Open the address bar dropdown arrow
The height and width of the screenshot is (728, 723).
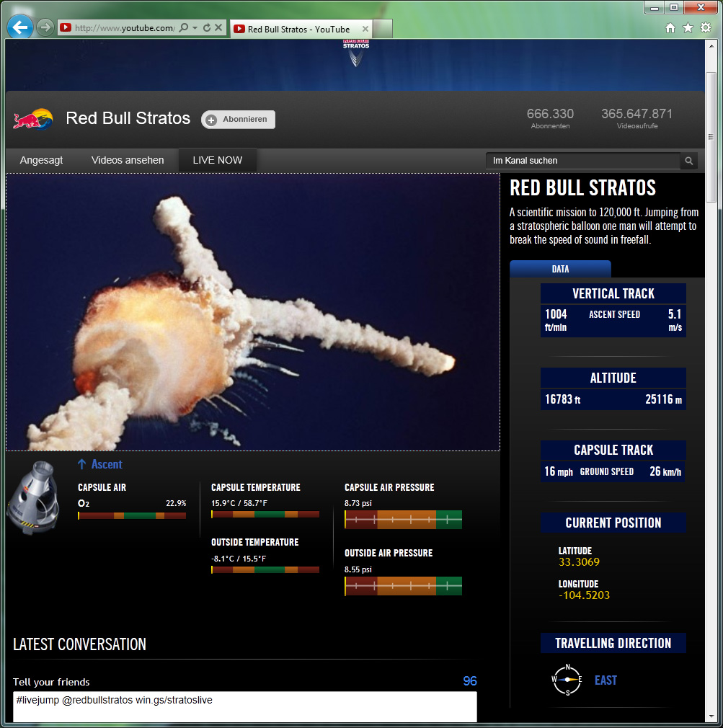pos(195,28)
